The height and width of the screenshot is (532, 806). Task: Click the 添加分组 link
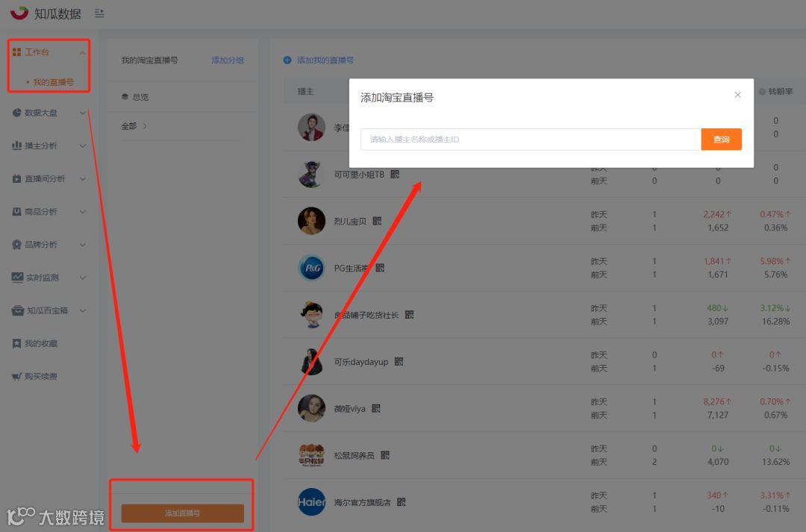pos(228,60)
